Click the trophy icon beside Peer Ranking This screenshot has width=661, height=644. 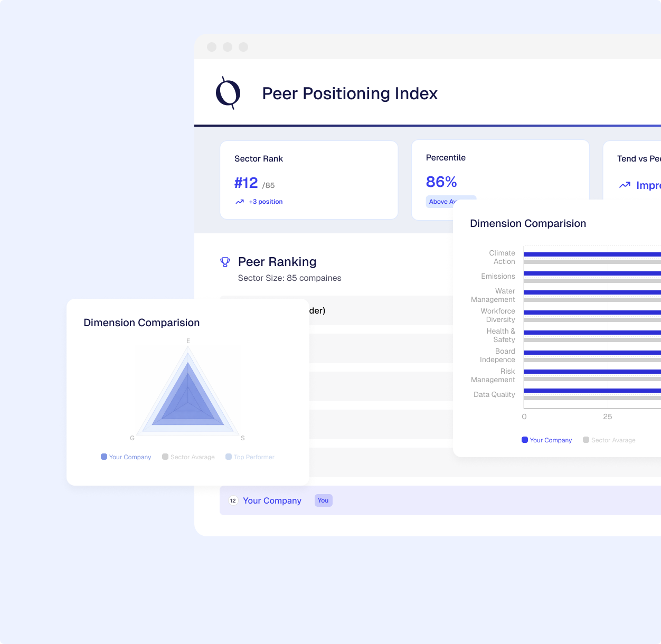pos(225,261)
